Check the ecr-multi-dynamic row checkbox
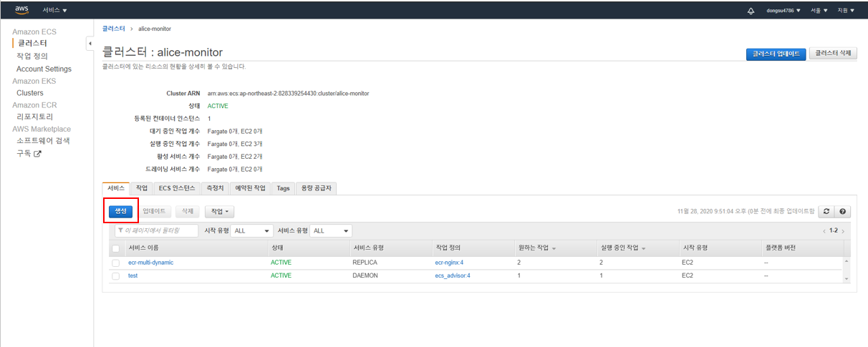Image resolution: width=868 pixels, height=347 pixels. (115, 263)
